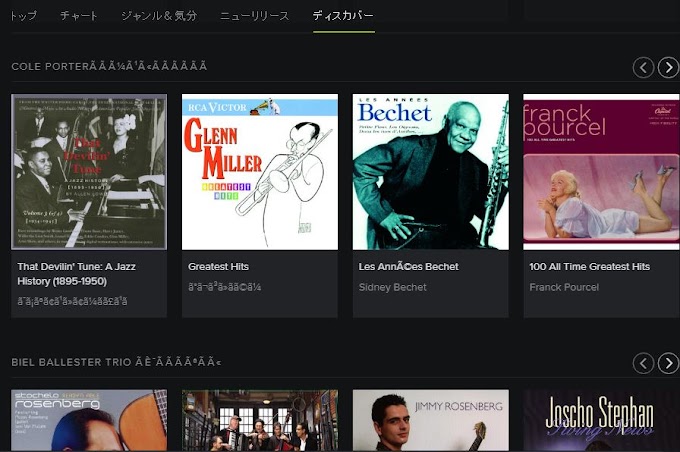This screenshot has width=680, height=452.
Task: Open the Jimmy Rosenberg album cover
Action: (431, 420)
